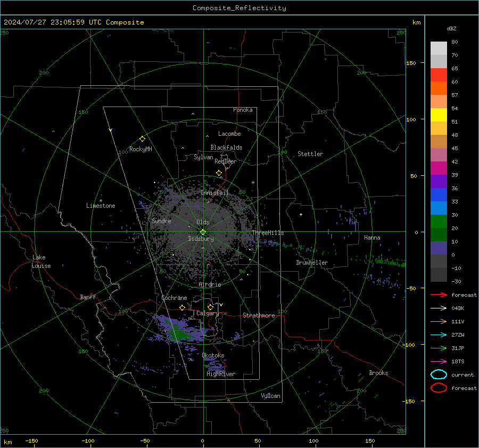Select the bright yellow swatch below 54 dBZ

[x=439, y=115]
